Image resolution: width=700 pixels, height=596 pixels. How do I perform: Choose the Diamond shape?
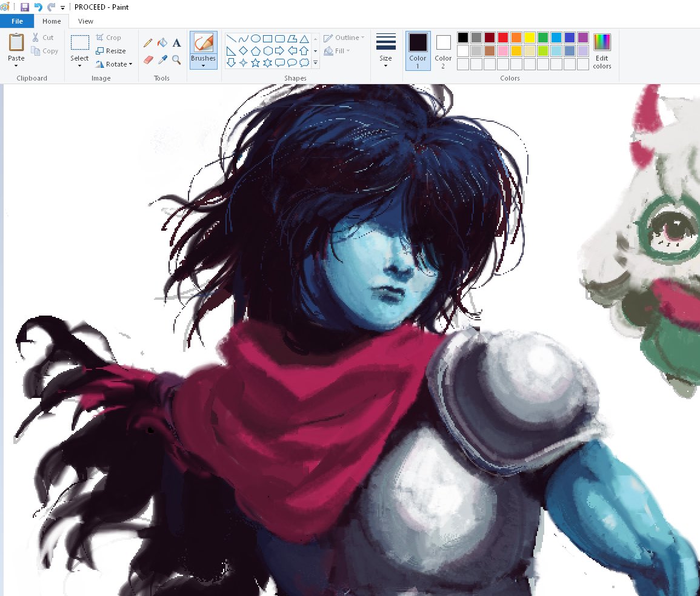pos(243,50)
